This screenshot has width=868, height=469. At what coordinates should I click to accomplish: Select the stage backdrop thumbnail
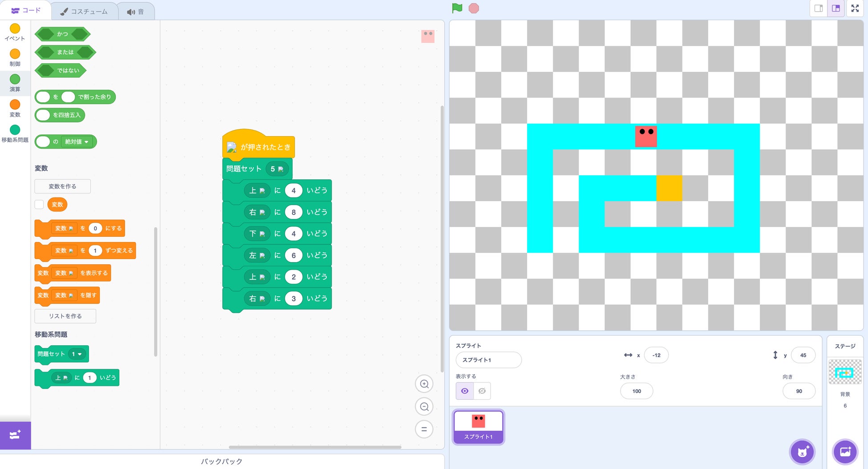click(845, 372)
